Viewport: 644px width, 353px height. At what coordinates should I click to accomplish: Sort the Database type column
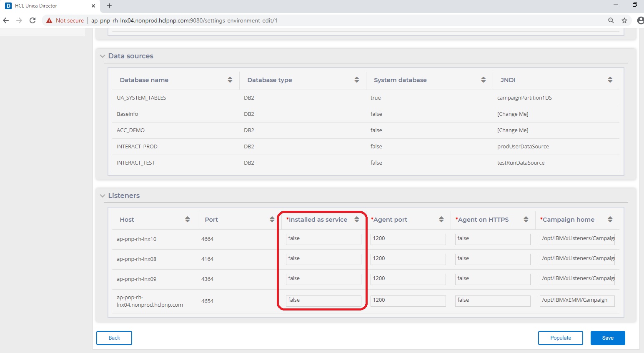356,80
